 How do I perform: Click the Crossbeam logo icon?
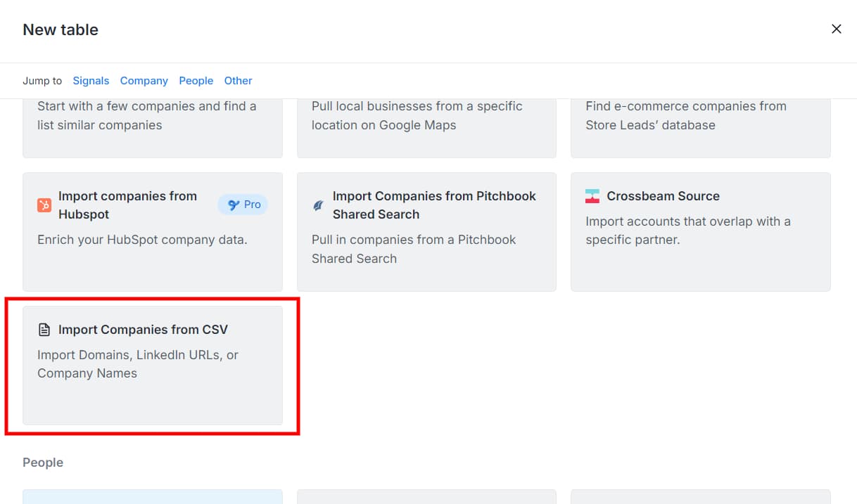click(x=592, y=196)
